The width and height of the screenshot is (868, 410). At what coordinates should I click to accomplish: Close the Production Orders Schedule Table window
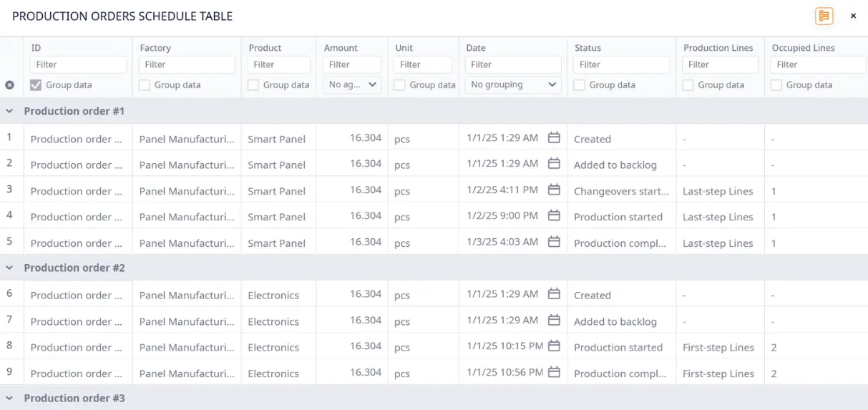pos(853,16)
